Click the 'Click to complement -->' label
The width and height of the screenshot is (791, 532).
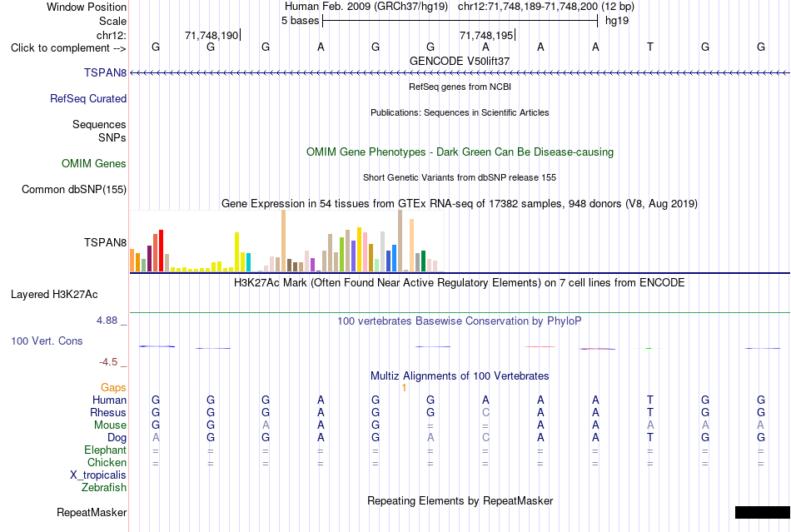[68, 48]
